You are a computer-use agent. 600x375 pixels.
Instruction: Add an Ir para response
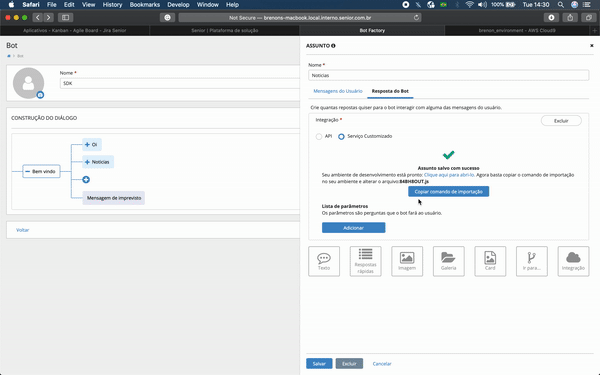532,261
